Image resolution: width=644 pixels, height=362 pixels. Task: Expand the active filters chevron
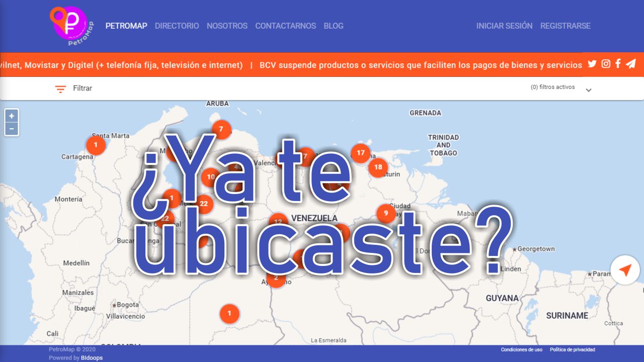tap(589, 90)
